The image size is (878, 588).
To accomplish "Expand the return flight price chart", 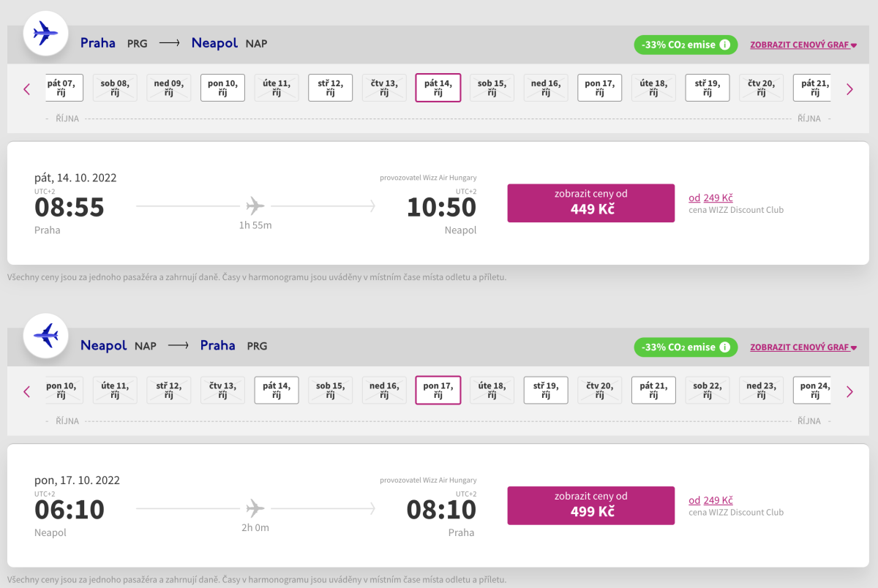I will pyautogui.click(x=803, y=347).
